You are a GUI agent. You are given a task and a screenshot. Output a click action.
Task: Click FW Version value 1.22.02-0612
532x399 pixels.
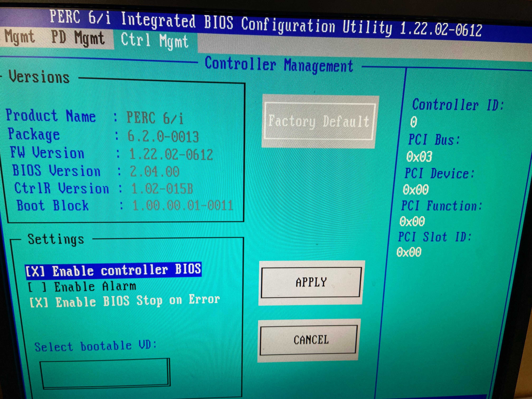[x=171, y=154]
